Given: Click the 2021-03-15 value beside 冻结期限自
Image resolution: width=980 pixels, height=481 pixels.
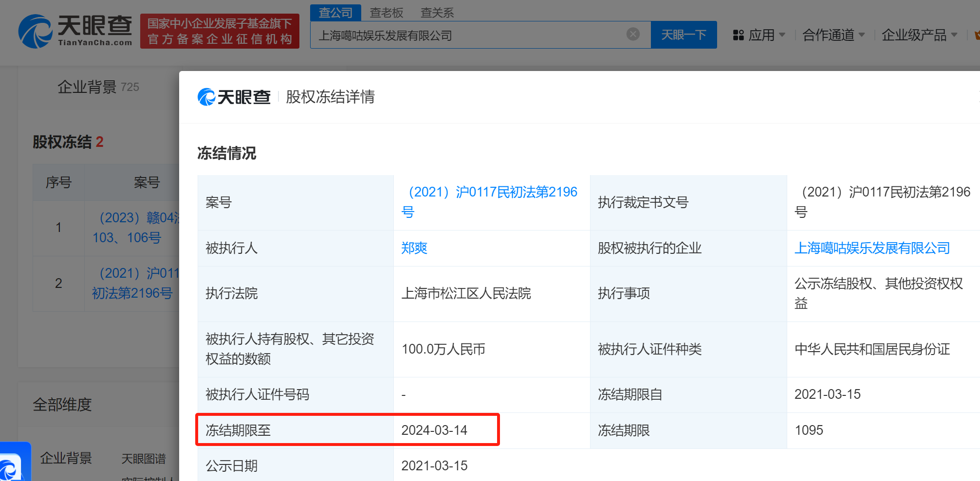Looking at the screenshot, I should pos(828,394).
